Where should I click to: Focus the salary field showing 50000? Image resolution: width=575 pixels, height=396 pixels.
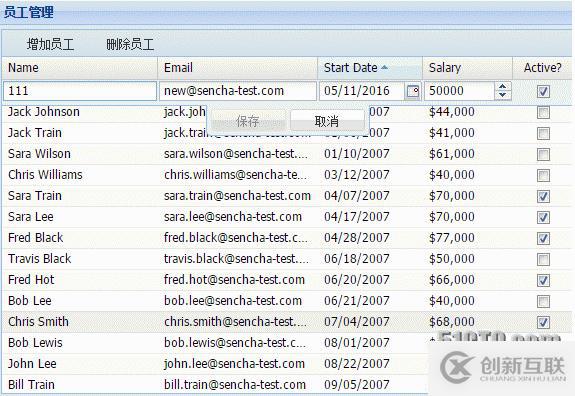[x=459, y=91]
